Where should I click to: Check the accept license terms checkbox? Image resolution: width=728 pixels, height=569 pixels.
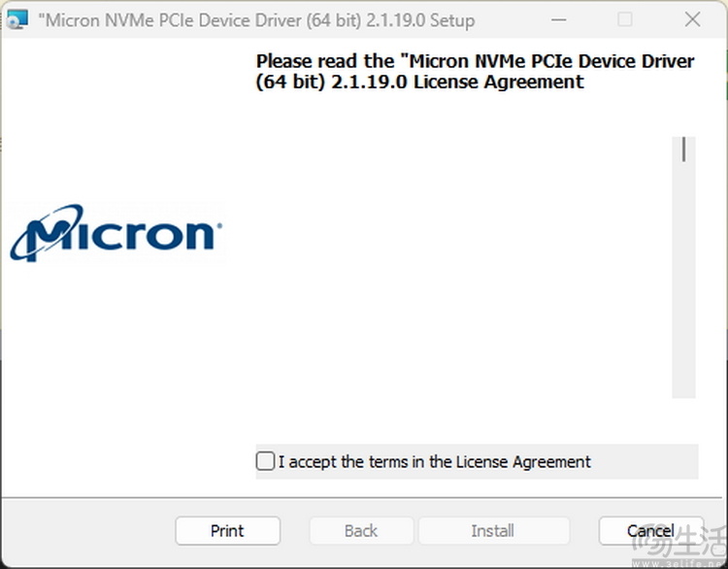click(x=265, y=461)
